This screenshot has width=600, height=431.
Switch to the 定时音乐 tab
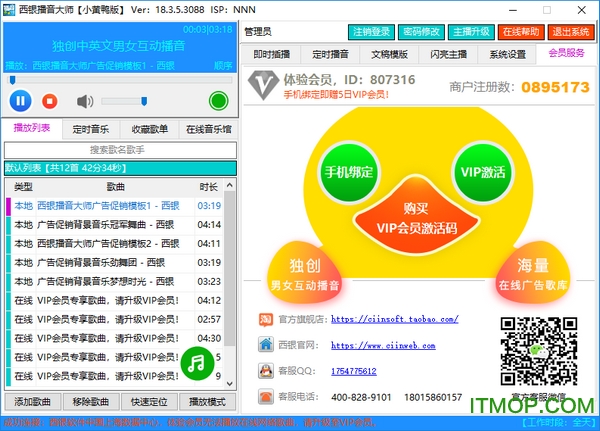tap(91, 129)
